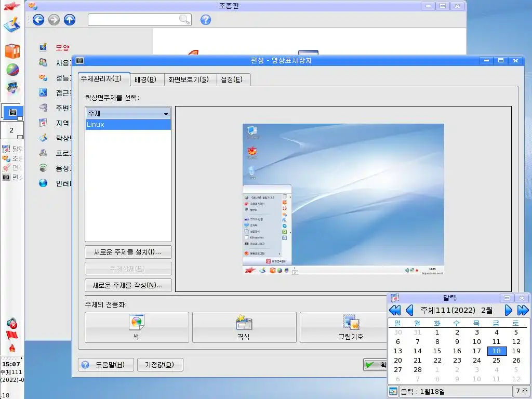
Task: Expand the 주제 dropdown header in theme list
Action: tap(128, 113)
